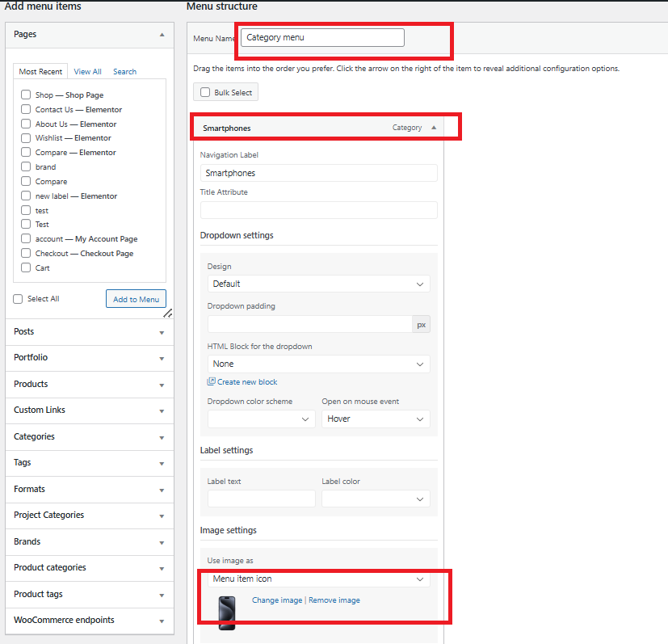The height and width of the screenshot is (644, 668).
Task: Tick the About Us — Elementor checkbox
Action: point(26,124)
